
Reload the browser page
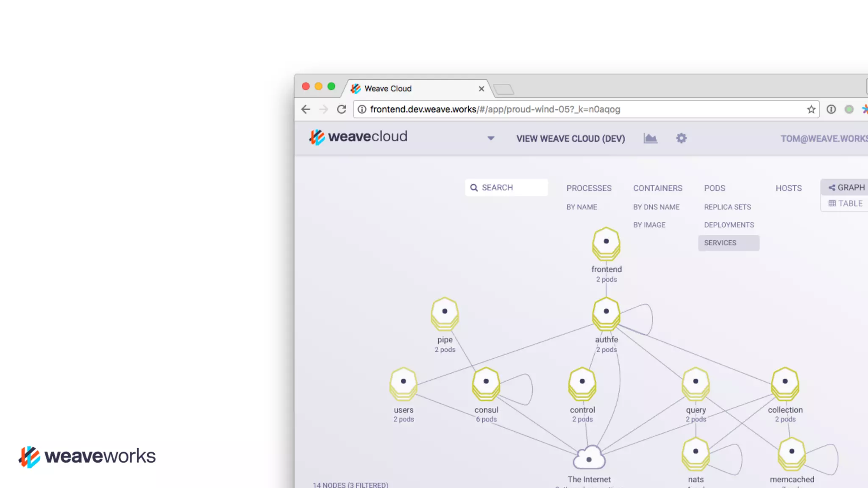pos(341,109)
